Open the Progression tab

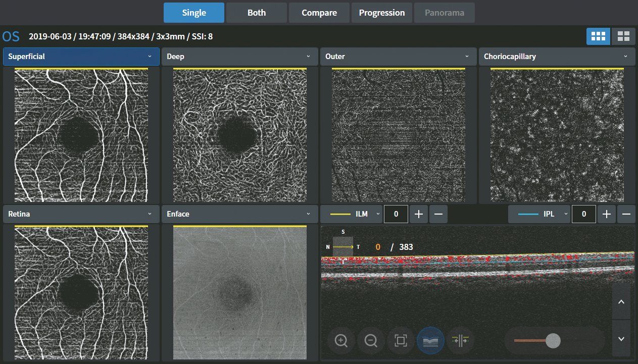[381, 13]
